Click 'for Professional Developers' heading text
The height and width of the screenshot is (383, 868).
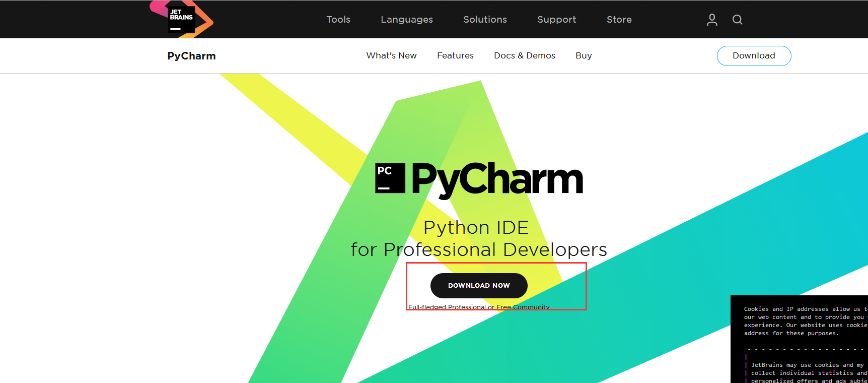click(479, 250)
